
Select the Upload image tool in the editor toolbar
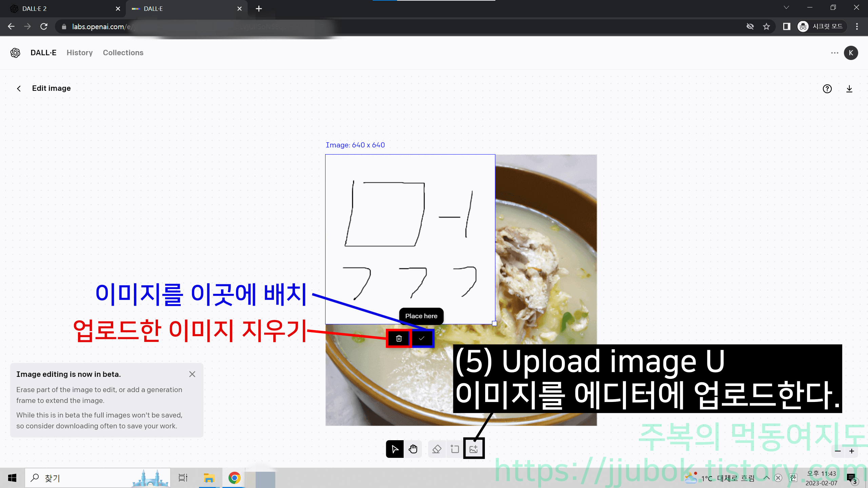pos(474,448)
